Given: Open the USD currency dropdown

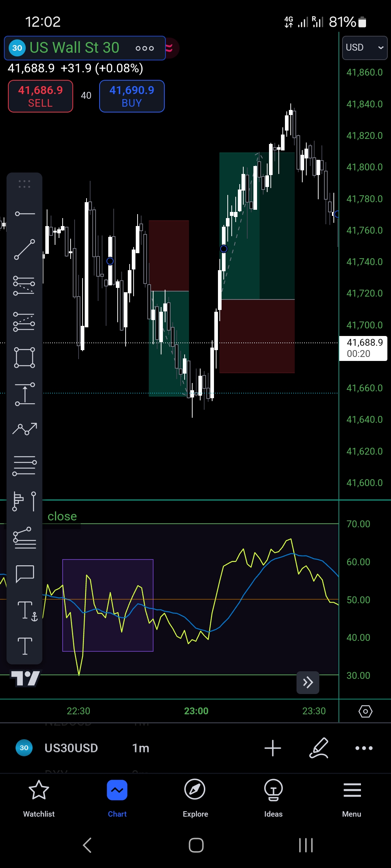Looking at the screenshot, I should click(365, 47).
